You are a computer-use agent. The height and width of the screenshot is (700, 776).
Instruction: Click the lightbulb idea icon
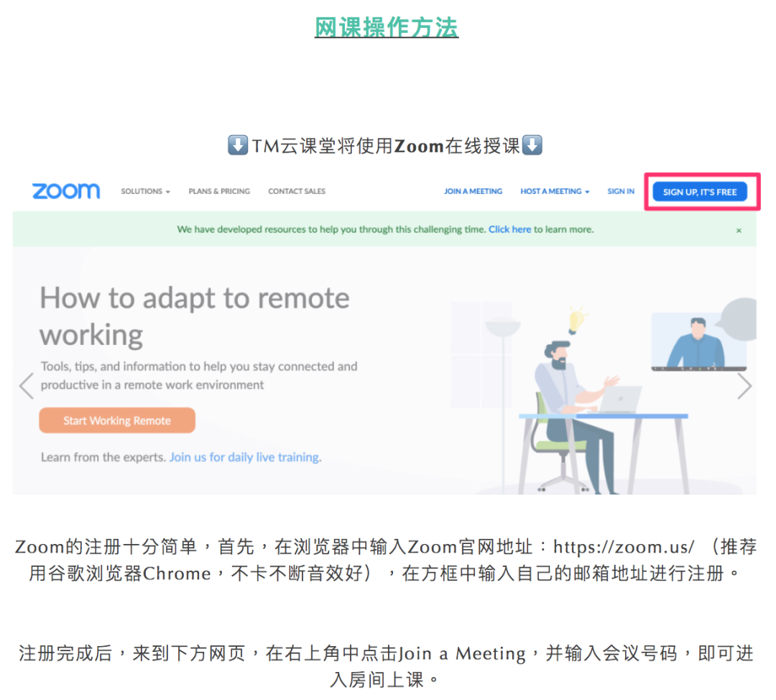tap(576, 321)
